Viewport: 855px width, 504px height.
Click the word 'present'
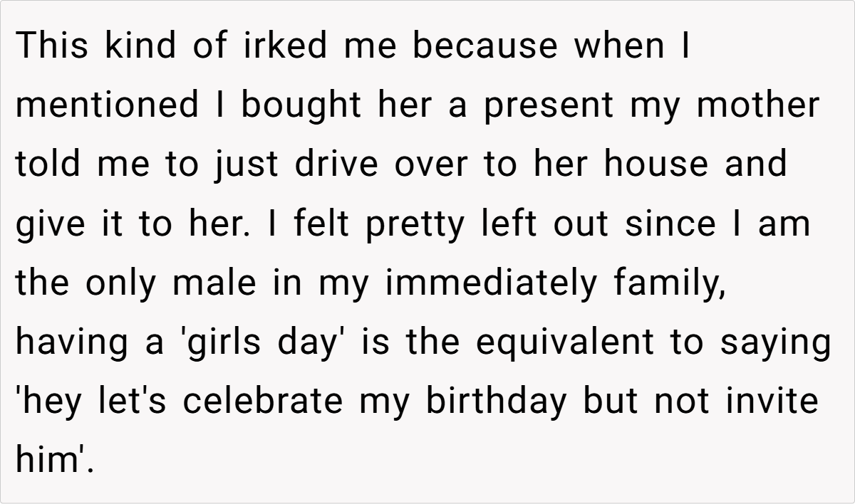pyautogui.click(x=548, y=105)
